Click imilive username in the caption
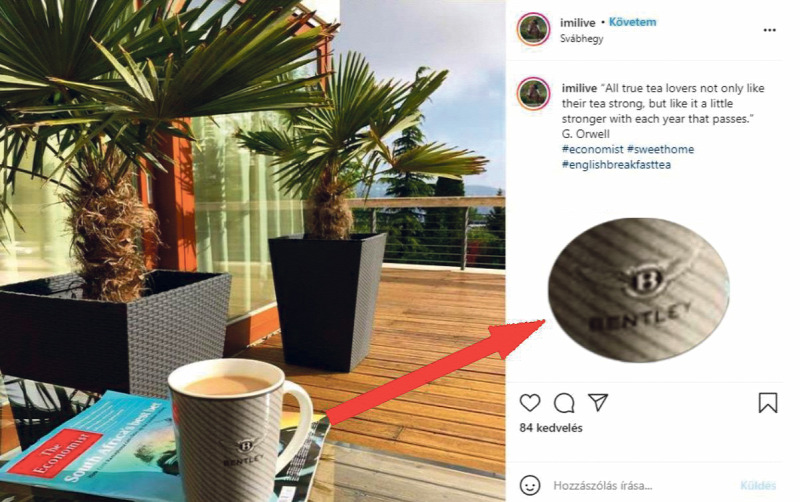Image resolution: width=800 pixels, height=502 pixels. click(x=579, y=88)
